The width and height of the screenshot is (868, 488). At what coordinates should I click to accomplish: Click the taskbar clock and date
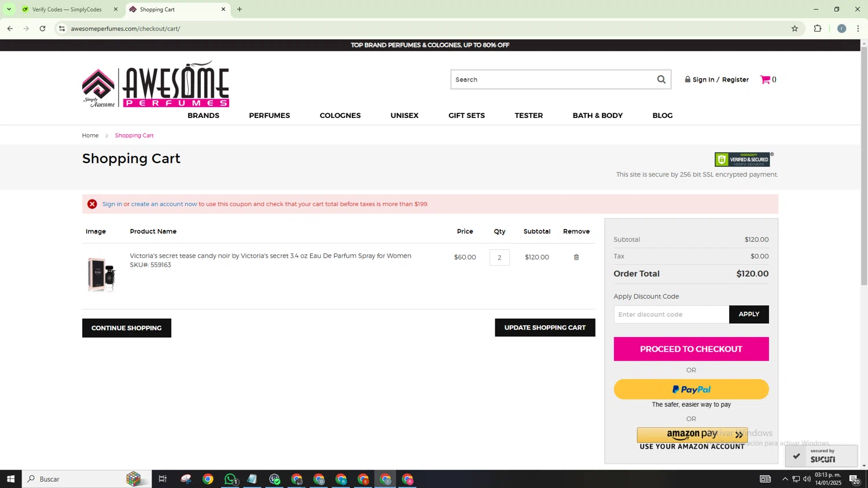pyautogui.click(x=828, y=479)
